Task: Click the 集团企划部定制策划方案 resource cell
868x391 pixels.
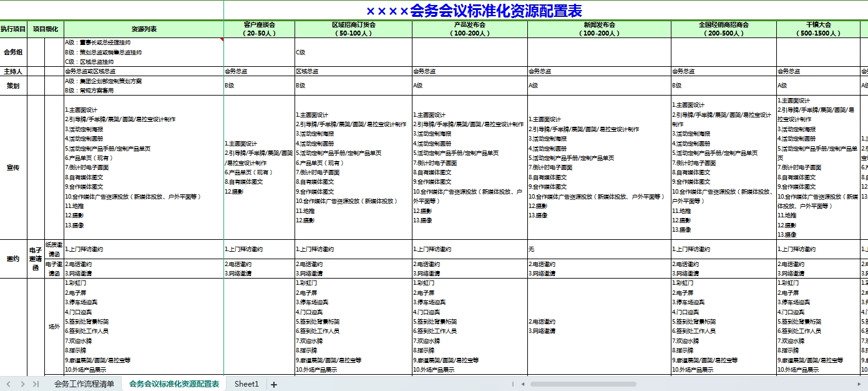Action: pyautogui.click(x=144, y=86)
